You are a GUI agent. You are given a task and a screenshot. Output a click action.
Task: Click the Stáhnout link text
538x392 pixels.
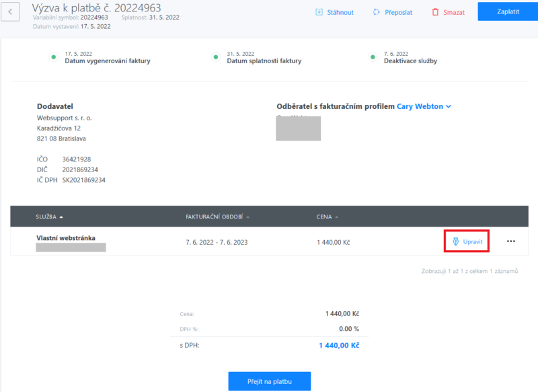point(340,12)
